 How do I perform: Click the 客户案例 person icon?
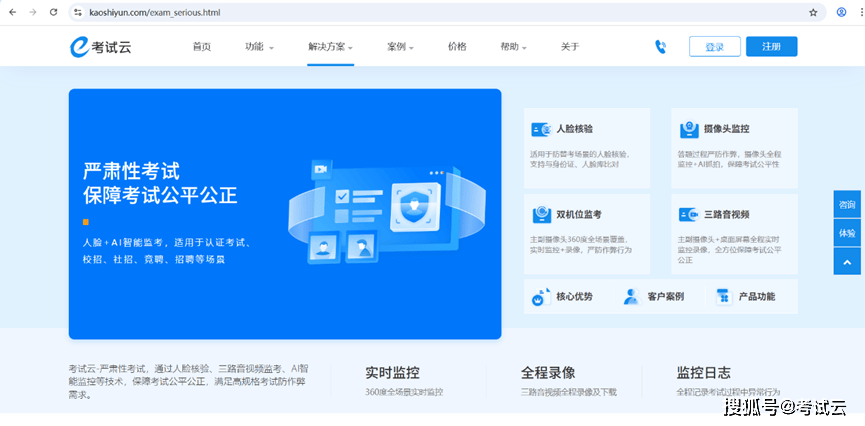pos(630,296)
